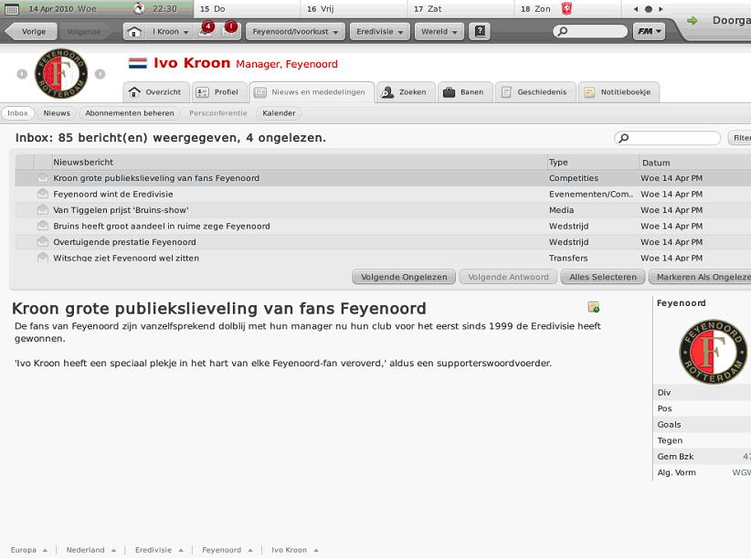751x560 pixels.
Task: Click envelope icon of Van Tiggelen message
Action: (x=43, y=210)
